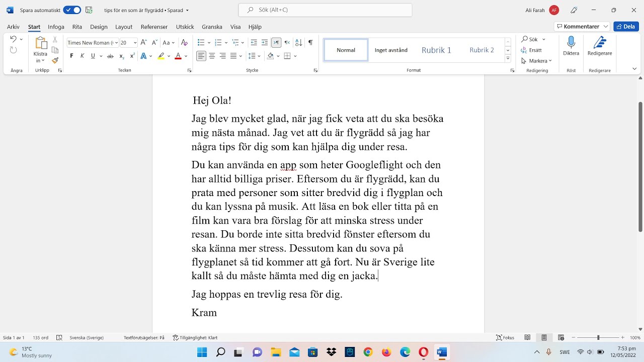Select the Format Painter brush icon
Viewport: 644px width, 362px height.
tap(55, 60)
